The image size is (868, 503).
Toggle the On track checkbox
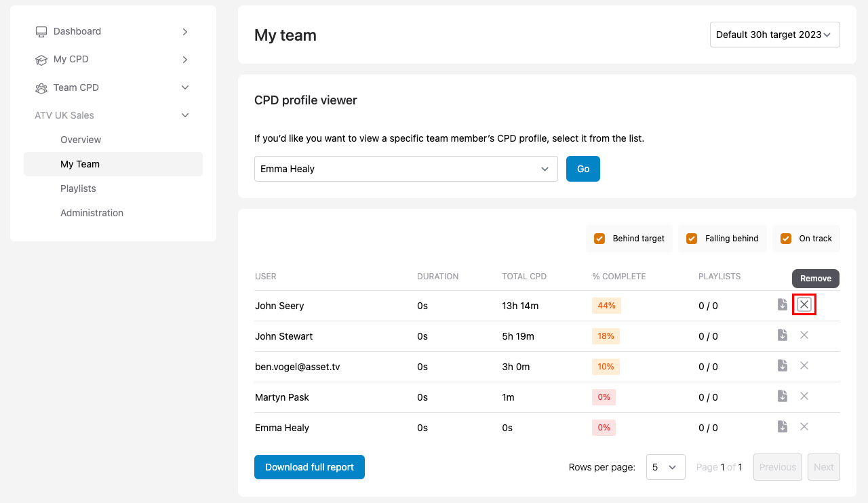(785, 239)
